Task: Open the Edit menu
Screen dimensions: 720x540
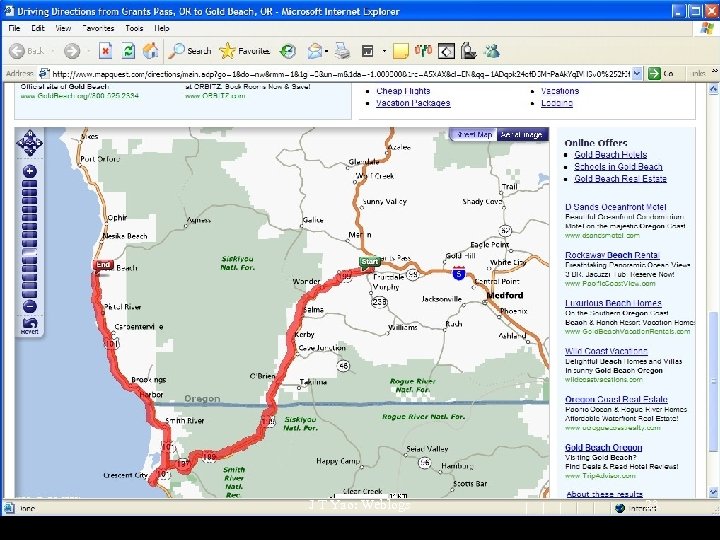Action: (x=38, y=28)
